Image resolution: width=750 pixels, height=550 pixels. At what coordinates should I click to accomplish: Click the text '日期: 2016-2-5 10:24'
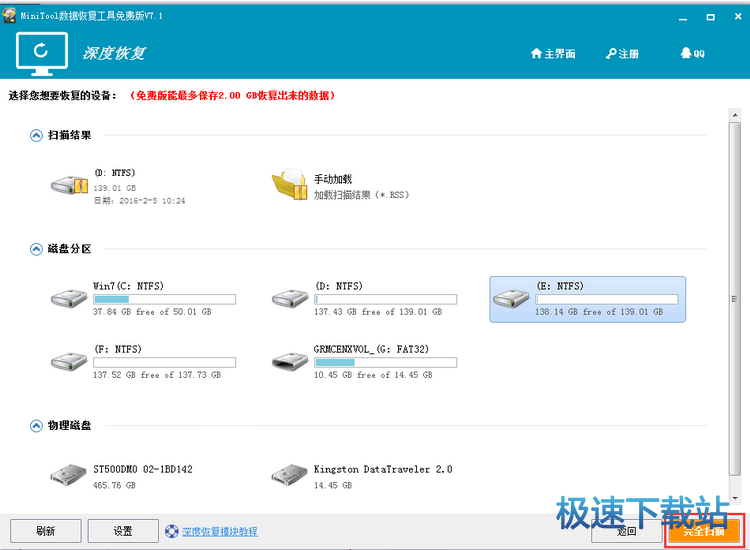pyautogui.click(x=140, y=201)
